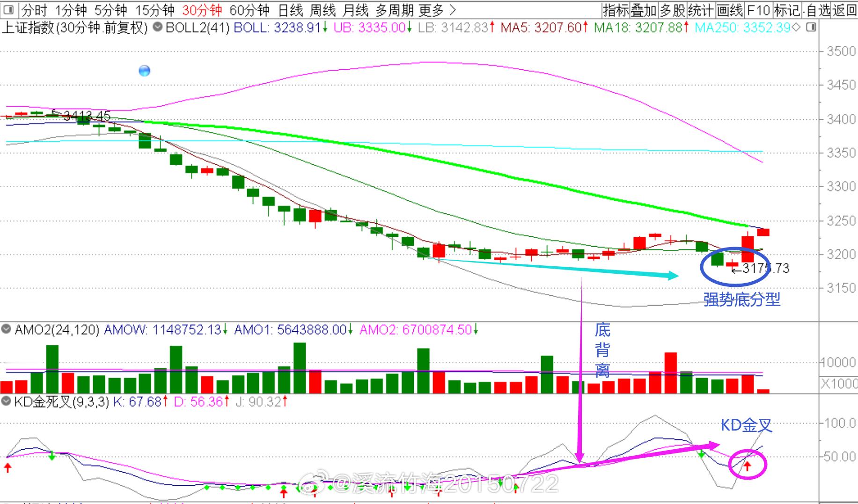Click the LB: 3142.83 value
This screenshot has width=858, height=504.
coord(456,28)
